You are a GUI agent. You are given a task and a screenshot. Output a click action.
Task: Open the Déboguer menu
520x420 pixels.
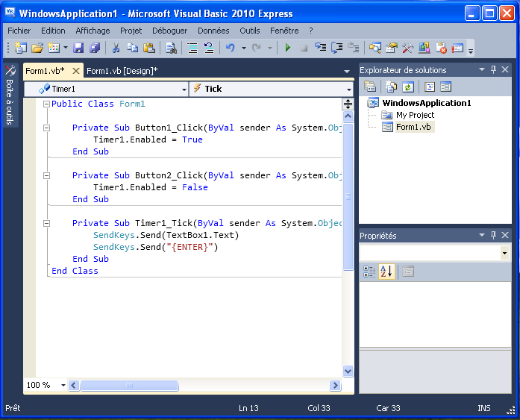click(x=170, y=31)
